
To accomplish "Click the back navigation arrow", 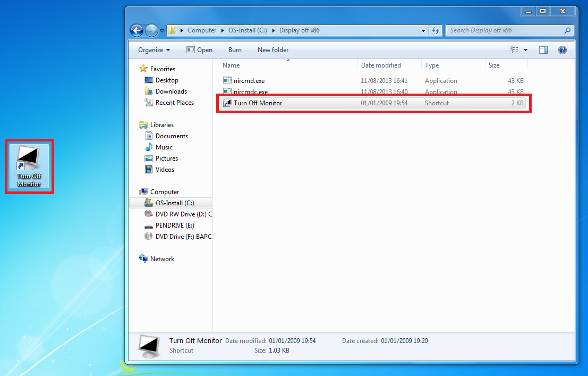I will (x=137, y=30).
